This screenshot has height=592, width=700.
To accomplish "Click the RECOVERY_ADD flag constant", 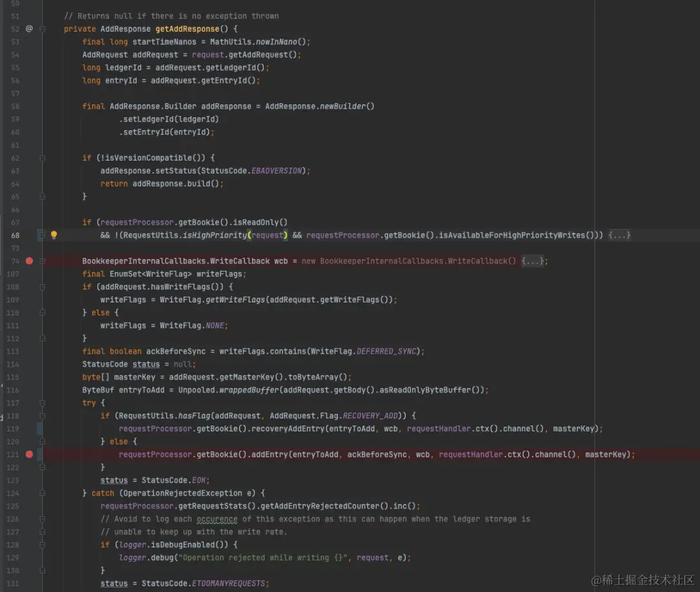I will pyautogui.click(x=370, y=416).
